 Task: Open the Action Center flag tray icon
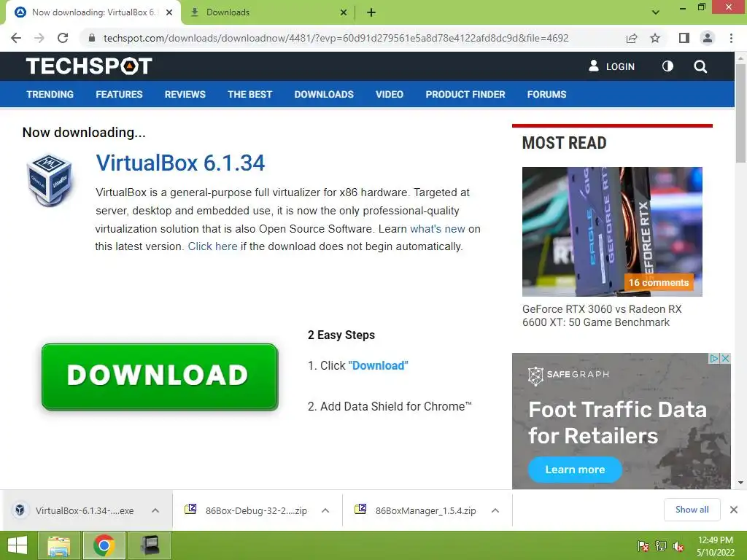643,546
